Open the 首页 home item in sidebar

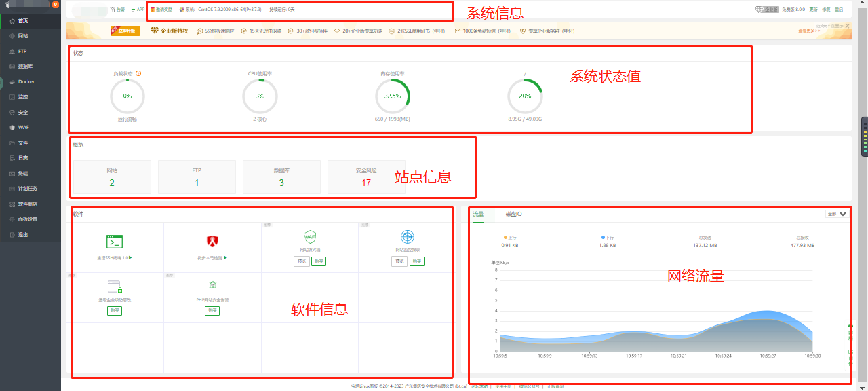click(x=31, y=20)
